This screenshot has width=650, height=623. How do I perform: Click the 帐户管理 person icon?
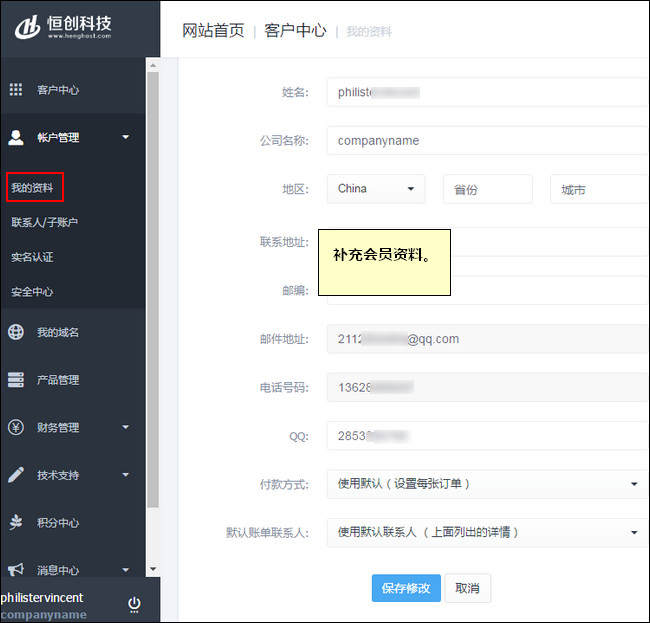coord(16,138)
